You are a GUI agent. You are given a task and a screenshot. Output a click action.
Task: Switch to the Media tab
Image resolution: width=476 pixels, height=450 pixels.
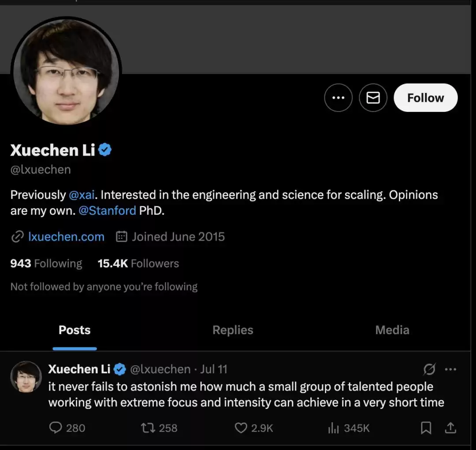coord(392,330)
